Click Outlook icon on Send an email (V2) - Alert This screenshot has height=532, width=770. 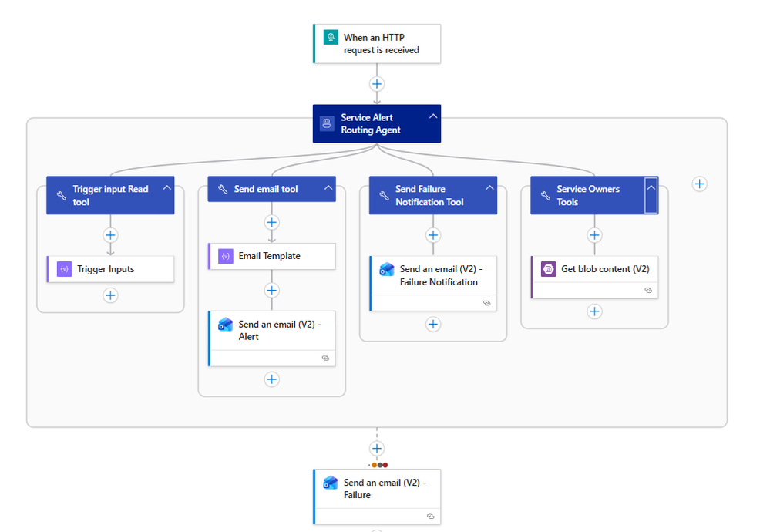pos(225,324)
